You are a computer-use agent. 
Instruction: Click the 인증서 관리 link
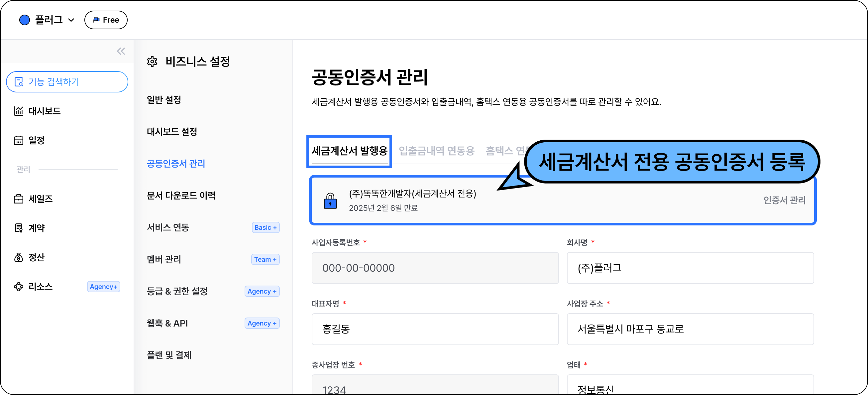tap(784, 200)
